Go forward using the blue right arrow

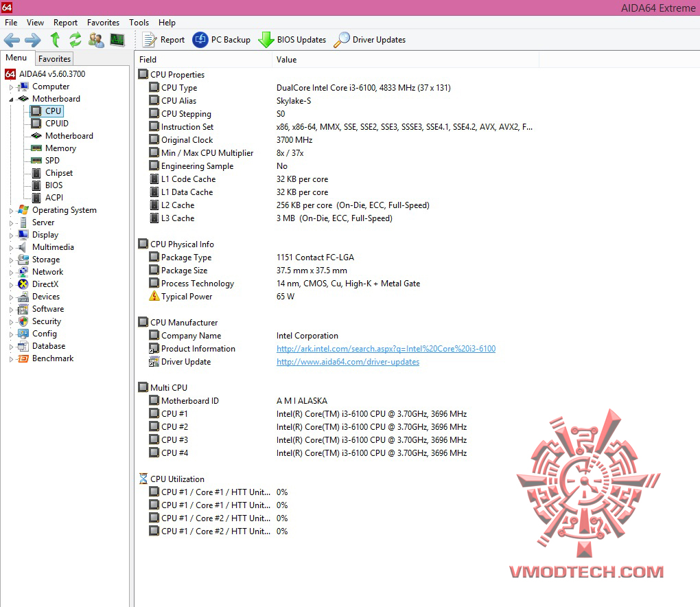point(32,41)
